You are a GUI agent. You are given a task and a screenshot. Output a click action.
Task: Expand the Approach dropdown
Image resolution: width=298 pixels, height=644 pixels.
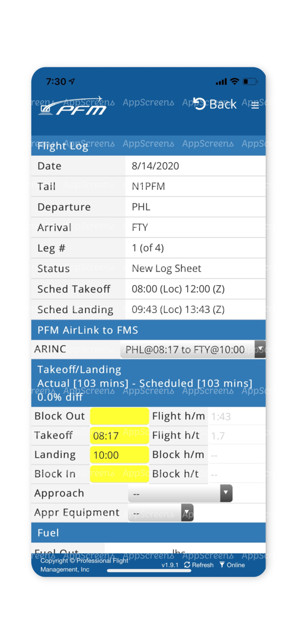point(180,494)
